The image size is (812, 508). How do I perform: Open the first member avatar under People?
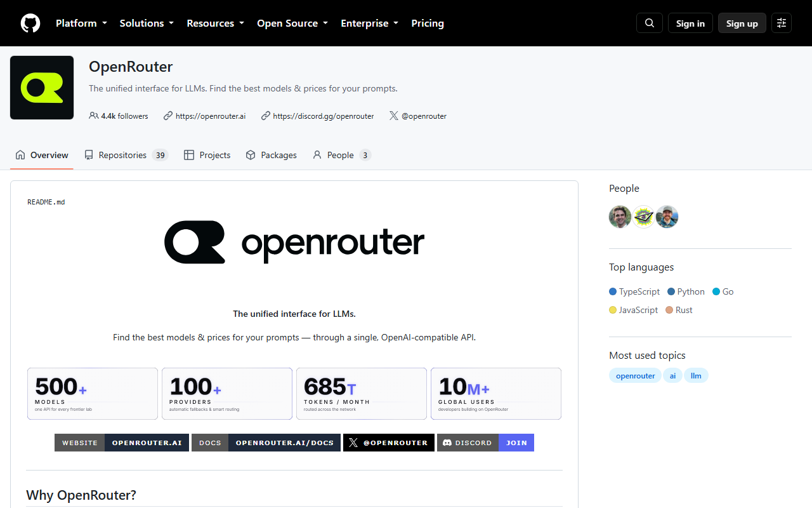620,217
